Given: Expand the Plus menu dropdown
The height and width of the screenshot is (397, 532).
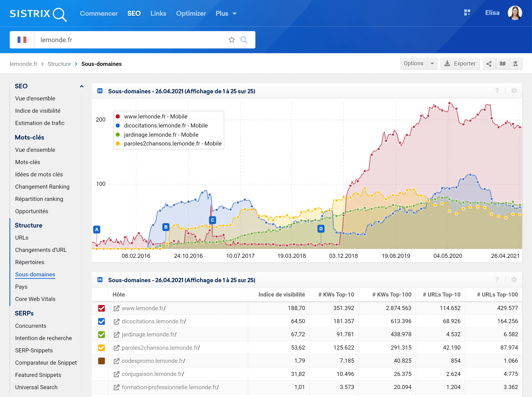Looking at the screenshot, I should click(x=226, y=14).
